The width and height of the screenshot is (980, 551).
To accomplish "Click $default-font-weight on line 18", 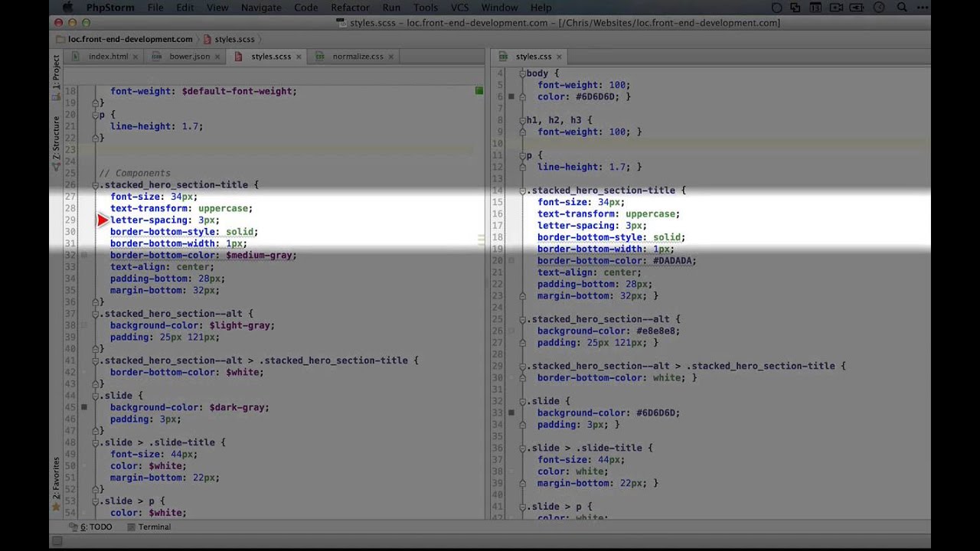I will point(237,91).
